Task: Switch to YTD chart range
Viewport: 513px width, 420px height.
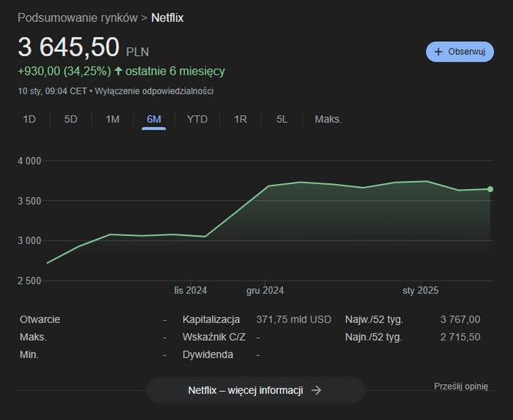Action: 197,119
